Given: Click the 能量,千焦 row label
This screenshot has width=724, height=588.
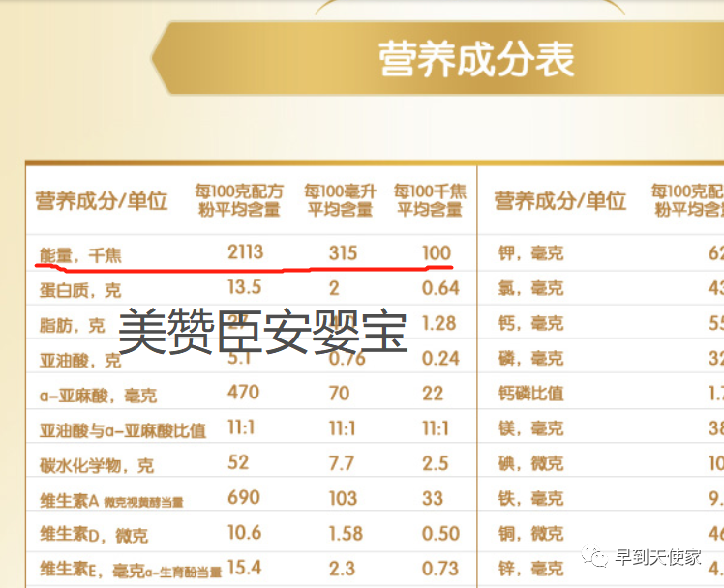Looking at the screenshot, I should (80, 255).
